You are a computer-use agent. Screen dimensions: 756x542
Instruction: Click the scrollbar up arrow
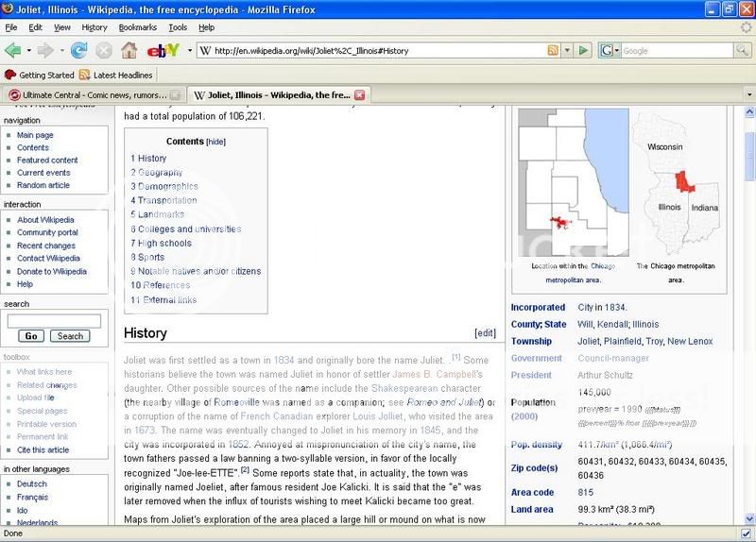point(749,112)
